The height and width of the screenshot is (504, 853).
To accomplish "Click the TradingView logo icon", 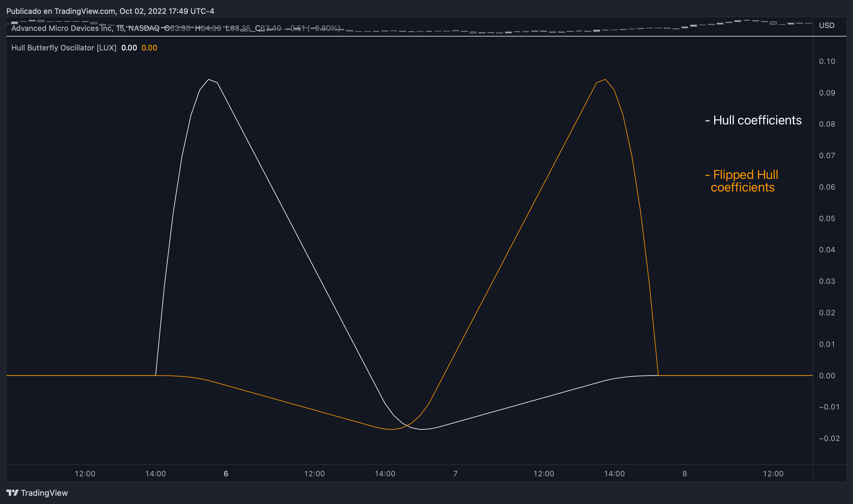I will (x=13, y=492).
